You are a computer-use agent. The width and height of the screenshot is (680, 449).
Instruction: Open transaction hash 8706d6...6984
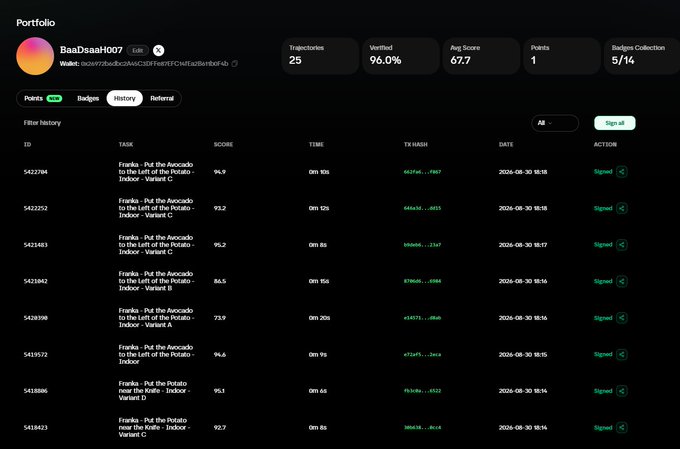click(x=422, y=281)
